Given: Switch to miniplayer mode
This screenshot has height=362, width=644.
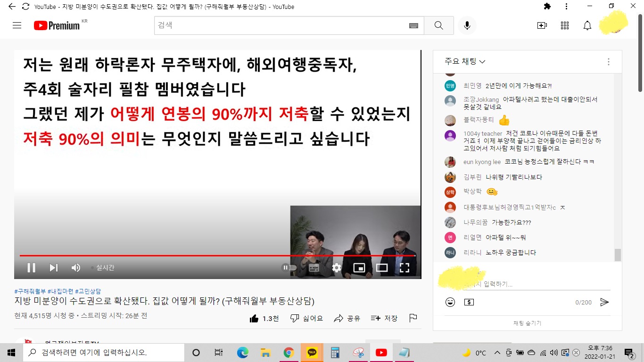Looking at the screenshot, I should coord(359,268).
